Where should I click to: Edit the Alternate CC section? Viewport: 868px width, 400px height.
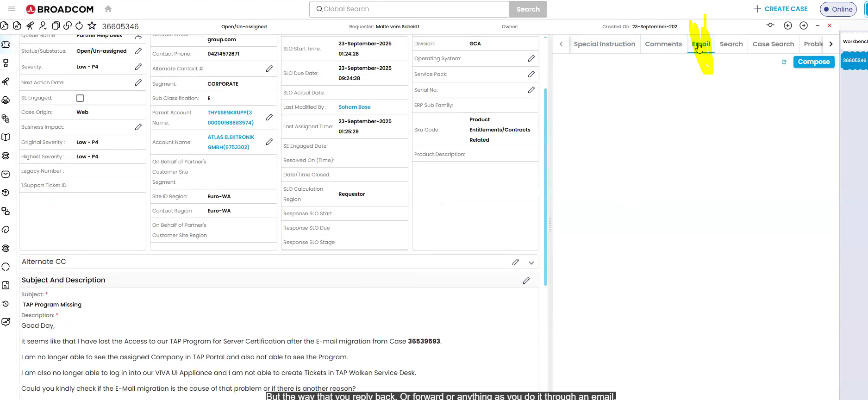tap(516, 262)
